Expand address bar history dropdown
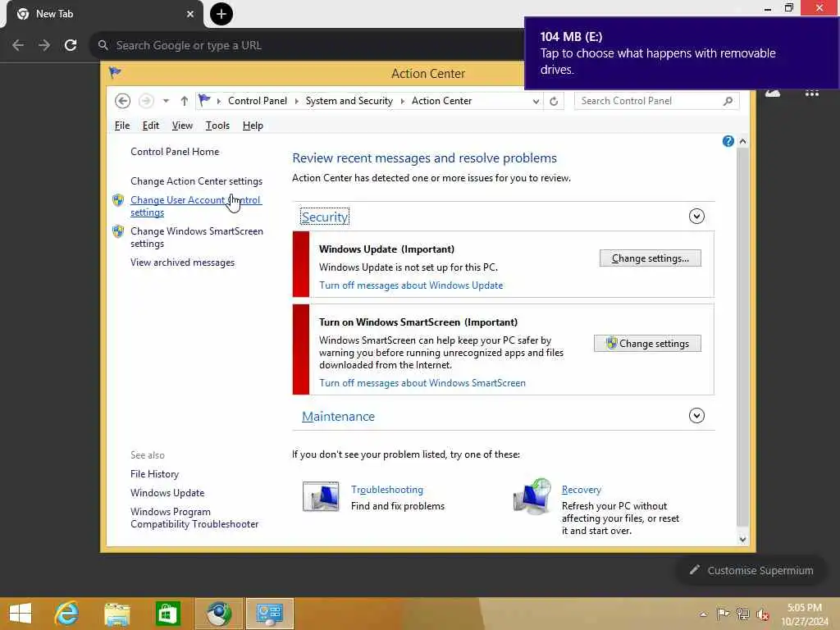Screen dimensions: 840x630 tap(536, 101)
